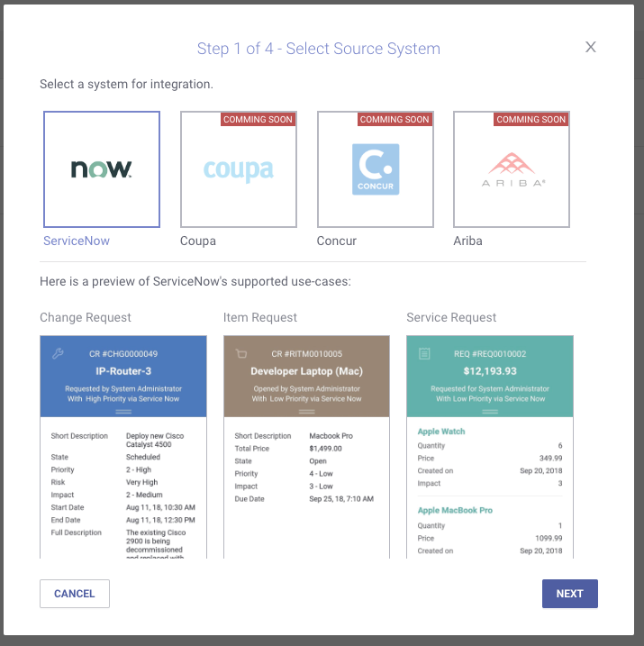Select the Coupa logo tile
Image resolution: width=644 pixels, height=646 pixels.
coord(239,169)
